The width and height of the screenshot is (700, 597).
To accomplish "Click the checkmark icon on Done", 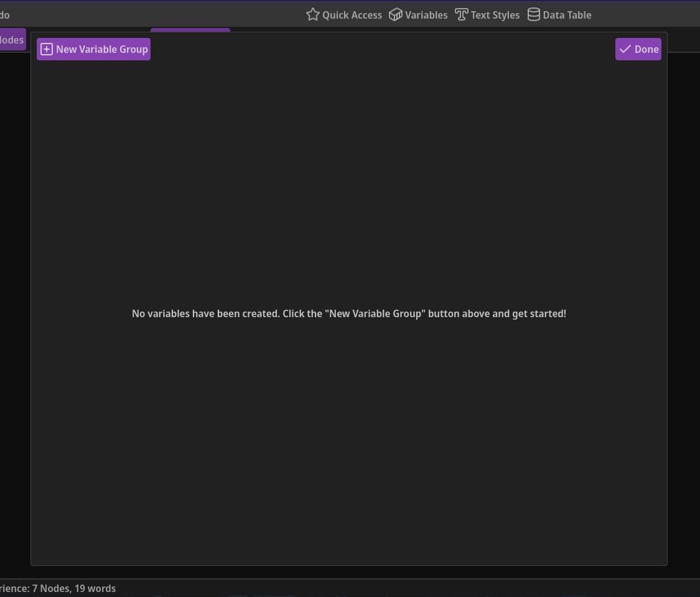I will pos(625,49).
